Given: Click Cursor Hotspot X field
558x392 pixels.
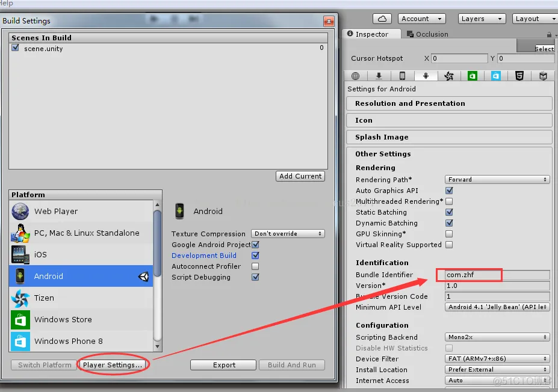Looking at the screenshot, I should pyautogui.click(x=459, y=58).
